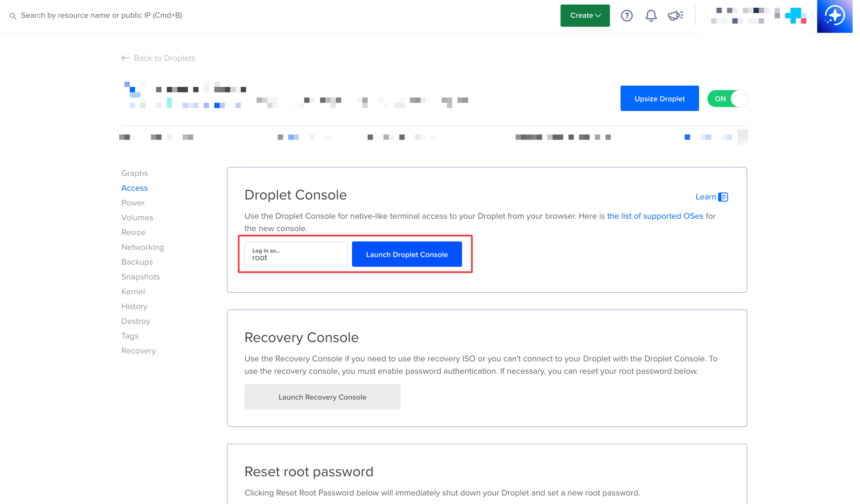This screenshot has width=860, height=504.
Task: Open the notifications bell icon
Action: 651,16
